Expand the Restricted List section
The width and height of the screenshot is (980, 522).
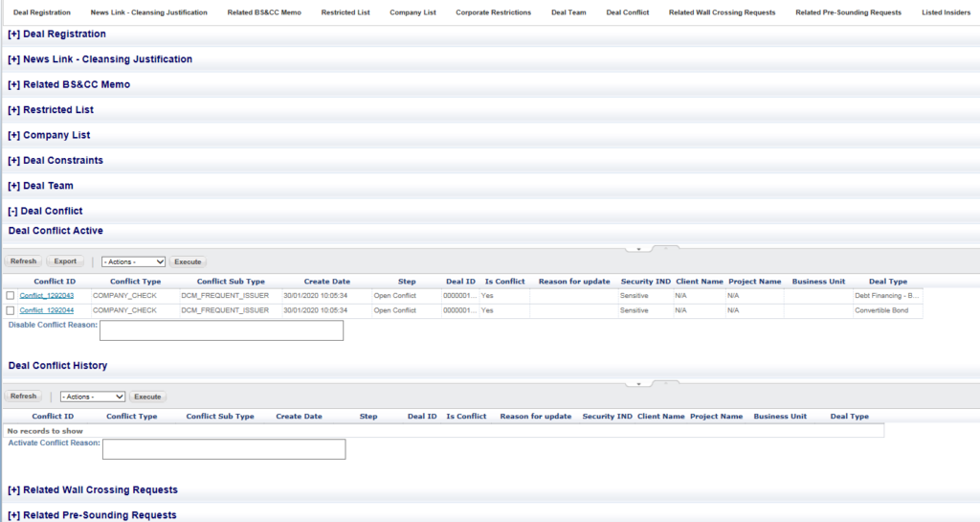tap(51, 110)
